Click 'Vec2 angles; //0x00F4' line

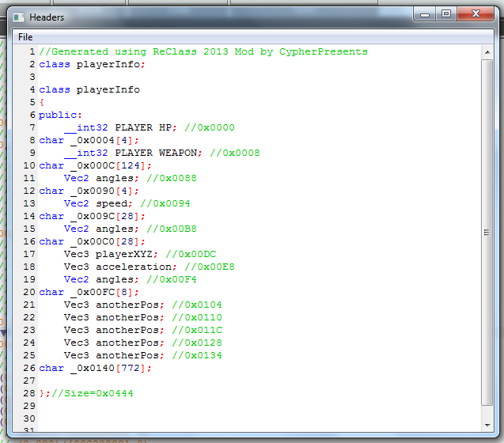(x=131, y=279)
